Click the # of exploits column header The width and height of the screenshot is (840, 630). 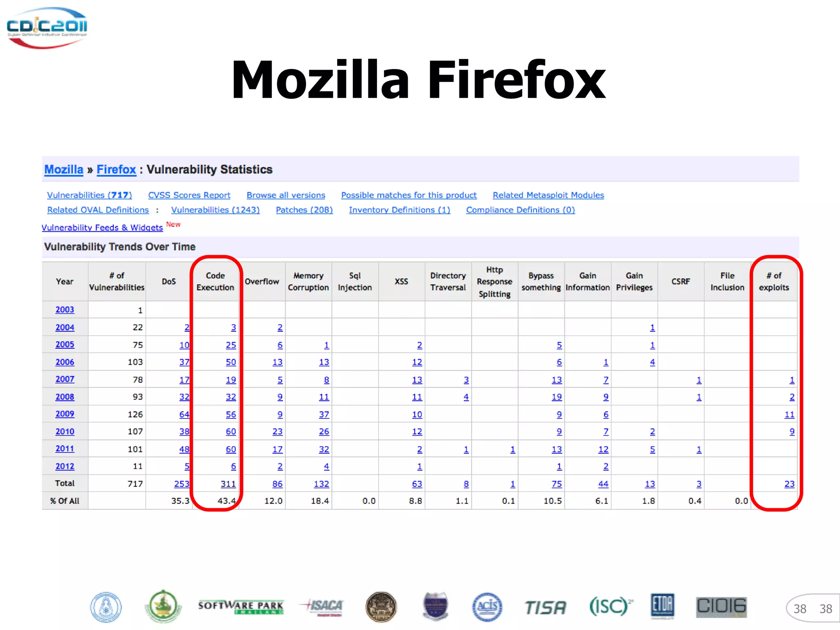click(774, 281)
